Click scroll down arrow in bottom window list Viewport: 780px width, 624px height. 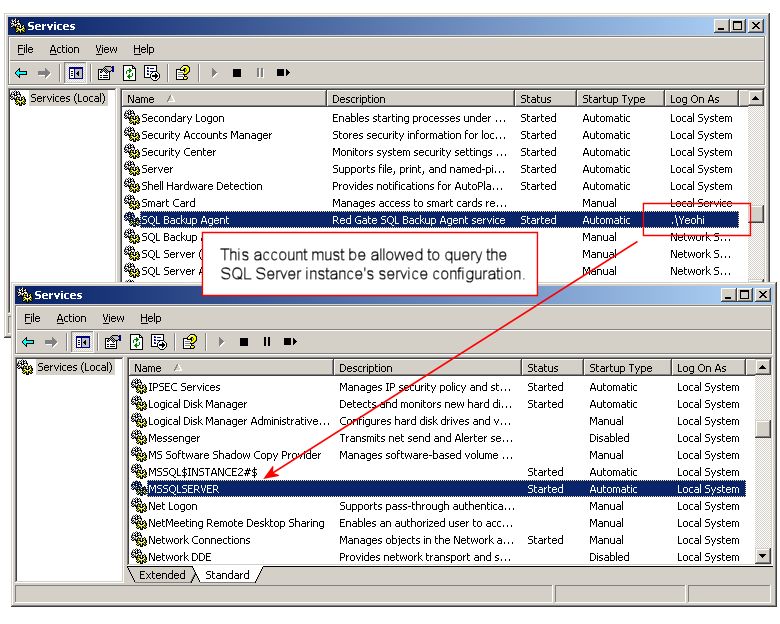[x=763, y=556]
